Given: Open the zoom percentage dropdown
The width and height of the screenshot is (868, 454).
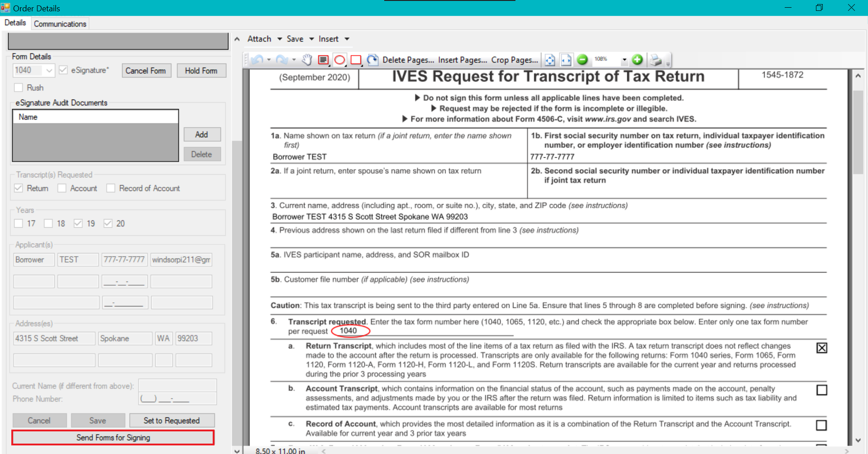Looking at the screenshot, I should pos(625,59).
